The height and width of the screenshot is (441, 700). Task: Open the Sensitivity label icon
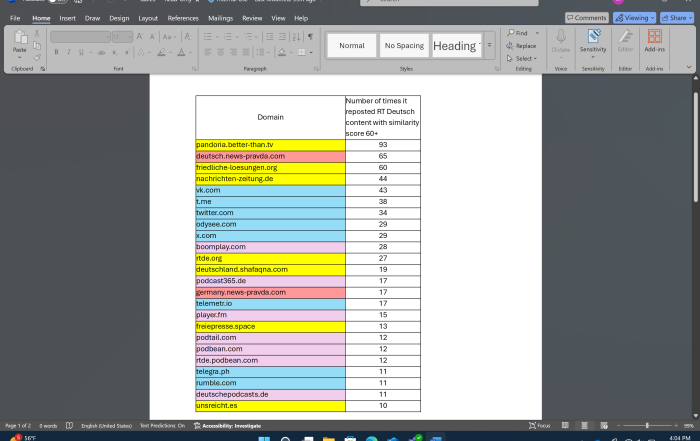coord(593,36)
